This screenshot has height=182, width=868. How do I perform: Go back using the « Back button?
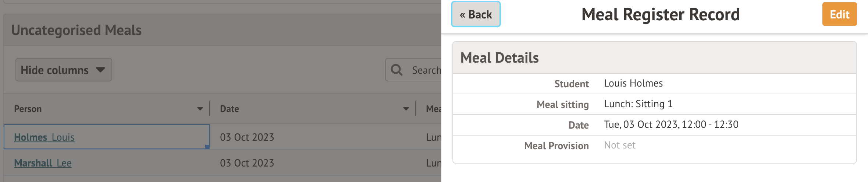coord(476,14)
